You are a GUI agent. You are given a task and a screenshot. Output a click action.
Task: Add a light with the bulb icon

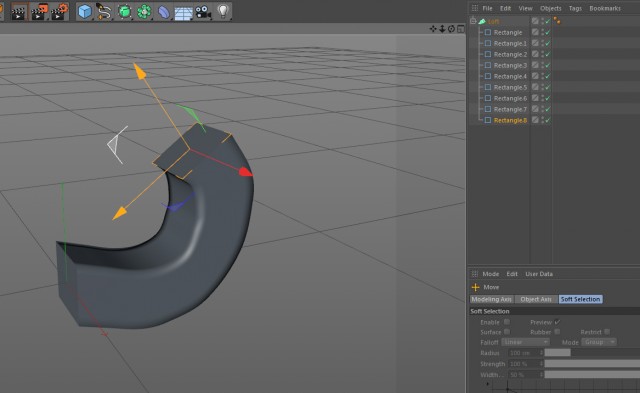pos(223,11)
